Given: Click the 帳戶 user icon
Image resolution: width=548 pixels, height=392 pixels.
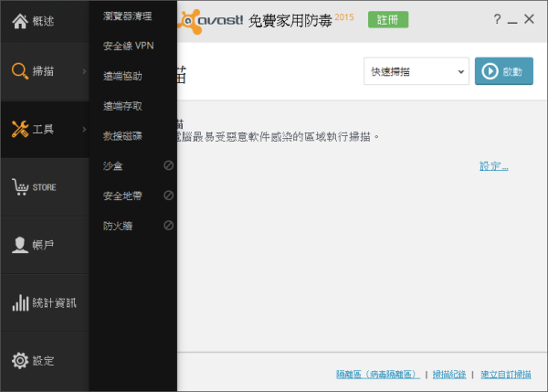Looking at the screenshot, I should (x=20, y=245).
